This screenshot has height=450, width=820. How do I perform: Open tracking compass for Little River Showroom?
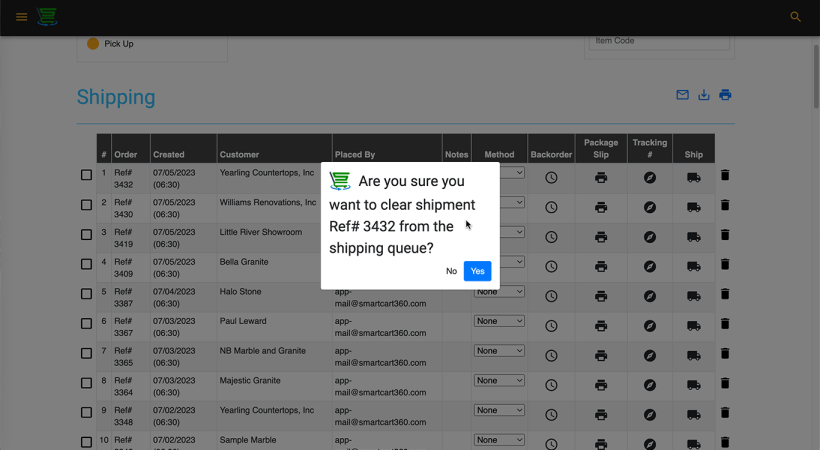(650, 237)
